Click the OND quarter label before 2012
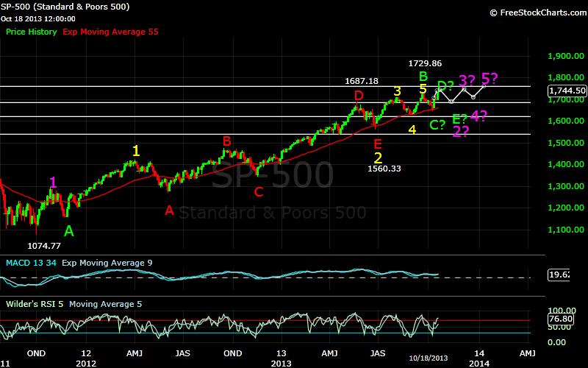Viewport: 588px width, 368px height. (36, 353)
